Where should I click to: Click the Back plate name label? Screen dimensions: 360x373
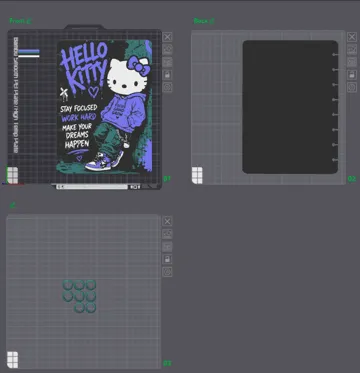pos(201,21)
